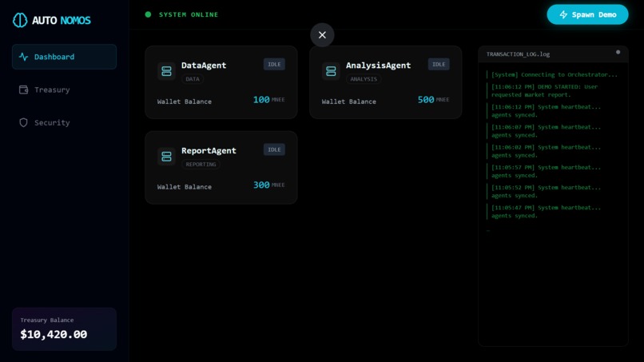Click the REPORTING tag under ReportAgent
The height and width of the screenshot is (362, 644).
[x=201, y=165]
